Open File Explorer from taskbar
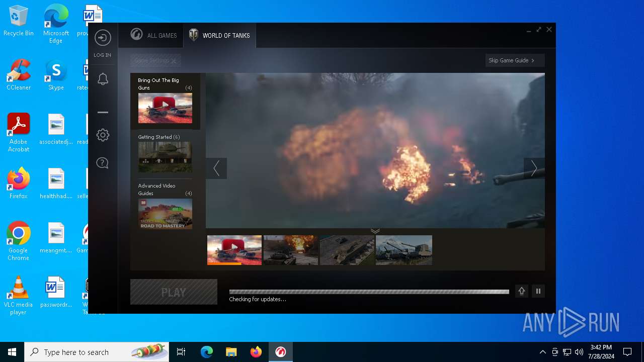The height and width of the screenshot is (362, 644). tap(231, 352)
